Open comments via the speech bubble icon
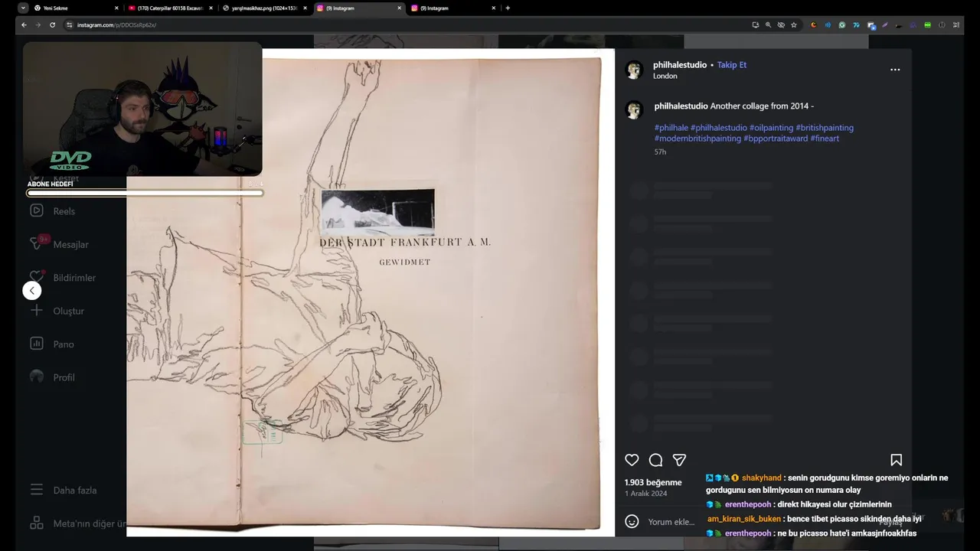Viewport: 980px width, 551px height. pyautogui.click(x=655, y=460)
